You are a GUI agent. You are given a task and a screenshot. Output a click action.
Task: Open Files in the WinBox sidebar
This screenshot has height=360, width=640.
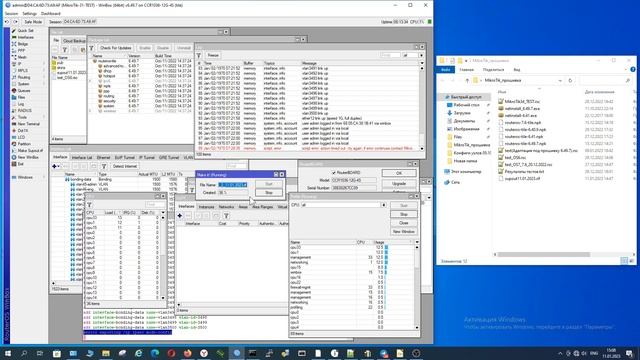click(21, 97)
